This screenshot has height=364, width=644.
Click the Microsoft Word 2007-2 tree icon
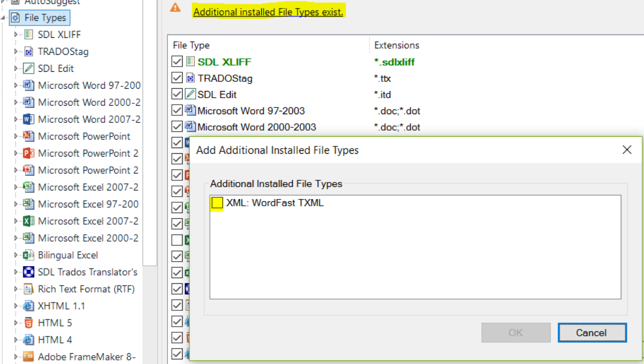tap(28, 119)
